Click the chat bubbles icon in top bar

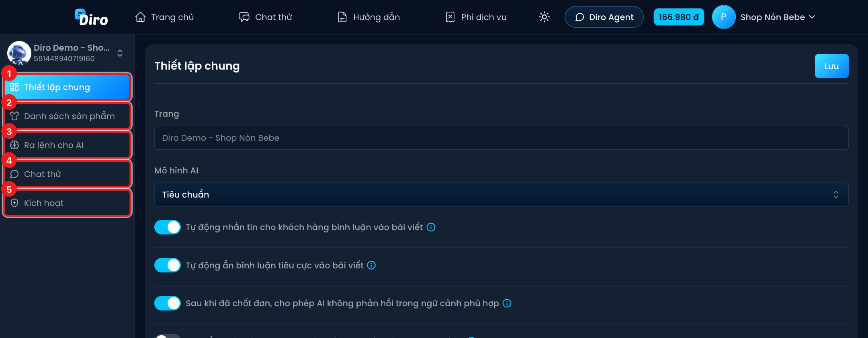(244, 17)
